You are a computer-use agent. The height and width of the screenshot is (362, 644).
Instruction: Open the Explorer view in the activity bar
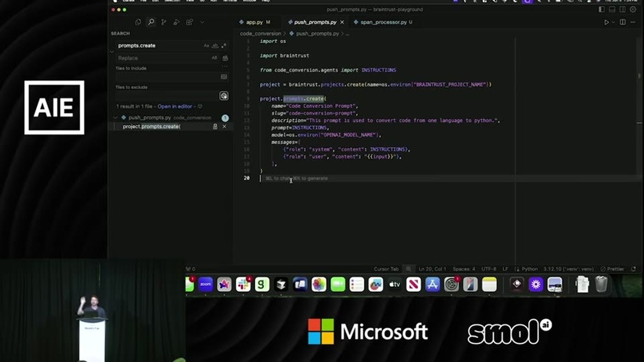(x=138, y=22)
